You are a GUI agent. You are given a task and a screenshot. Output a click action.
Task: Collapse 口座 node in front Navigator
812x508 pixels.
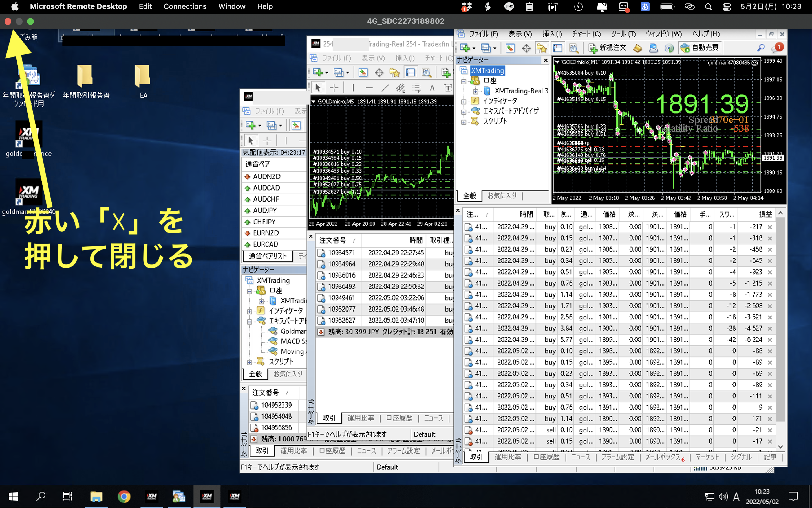[x=464, y=81]
